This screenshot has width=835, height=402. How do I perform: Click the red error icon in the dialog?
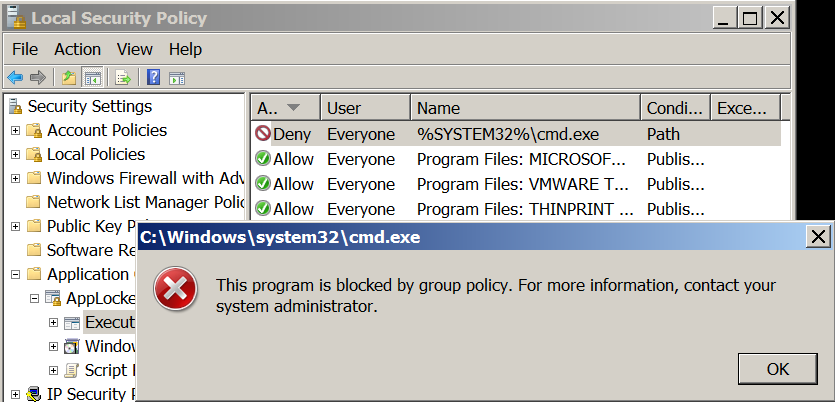point(176,289)
